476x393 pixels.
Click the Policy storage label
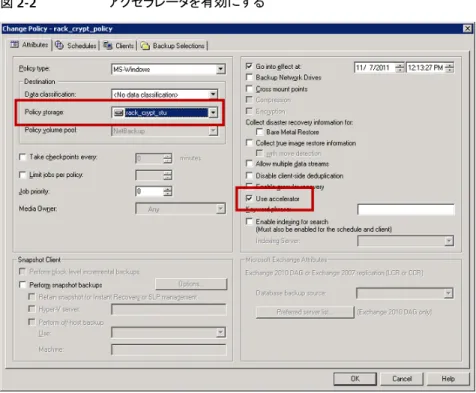tap(44, 112)
